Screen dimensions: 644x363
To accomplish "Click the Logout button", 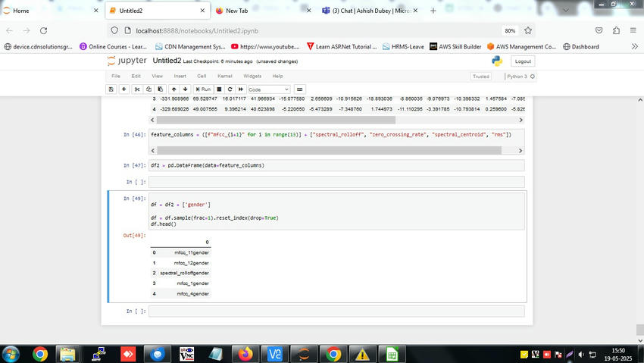I will 523,61.
